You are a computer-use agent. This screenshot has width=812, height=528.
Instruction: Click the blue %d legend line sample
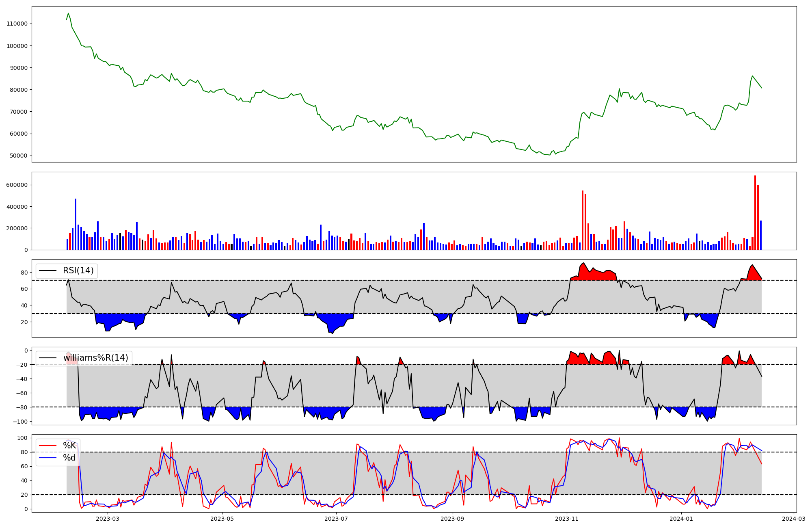click(x=48, y=458)
